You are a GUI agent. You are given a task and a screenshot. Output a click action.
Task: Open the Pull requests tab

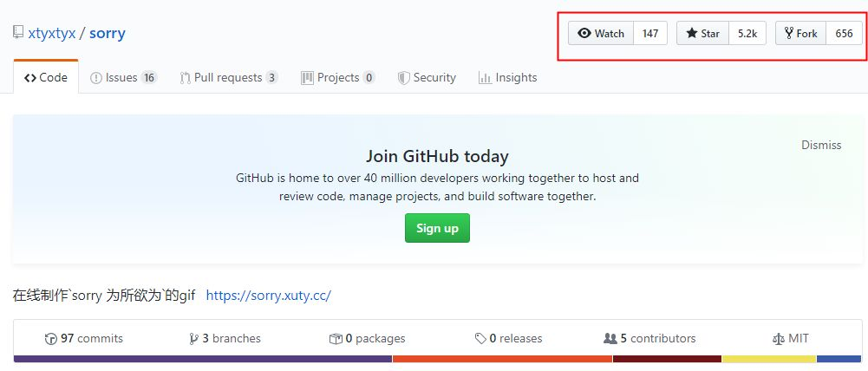pos(229,77)
